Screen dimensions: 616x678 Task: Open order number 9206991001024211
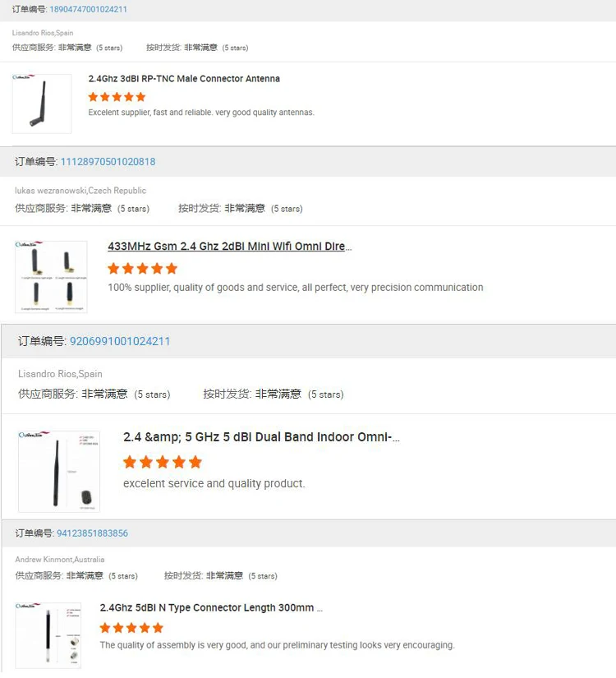pos(120,341)
